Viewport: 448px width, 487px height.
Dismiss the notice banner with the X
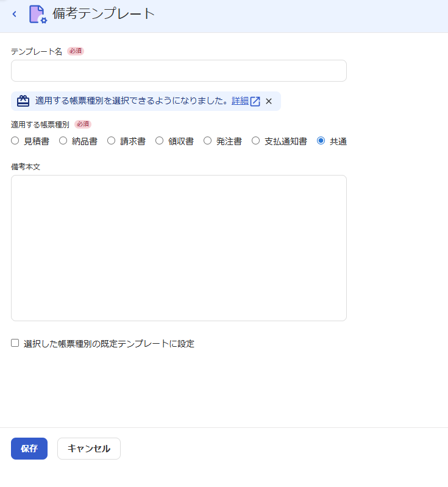pos(269,101)
